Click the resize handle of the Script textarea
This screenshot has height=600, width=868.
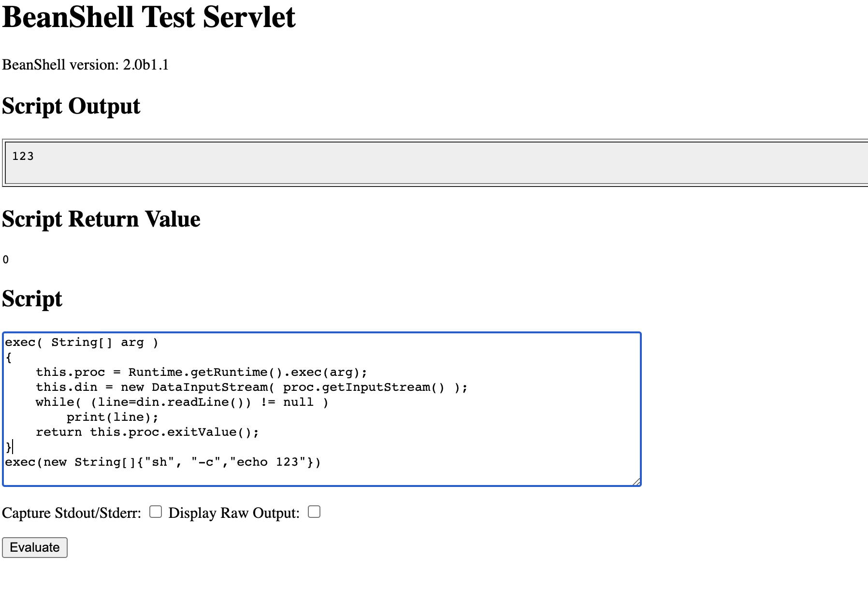[x=637, y=482]
